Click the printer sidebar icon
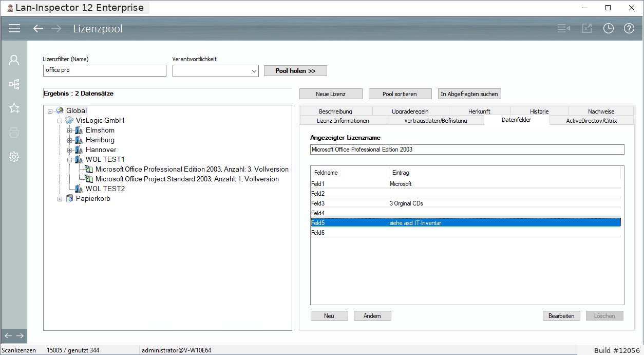The width and height of the screenshot is (644, 355). click(x=14, y=133)
